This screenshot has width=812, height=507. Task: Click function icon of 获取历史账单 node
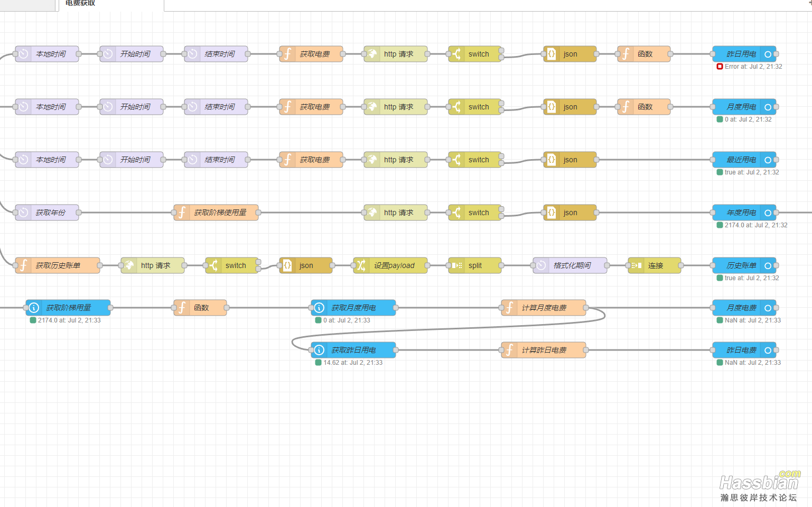(24, 265)
